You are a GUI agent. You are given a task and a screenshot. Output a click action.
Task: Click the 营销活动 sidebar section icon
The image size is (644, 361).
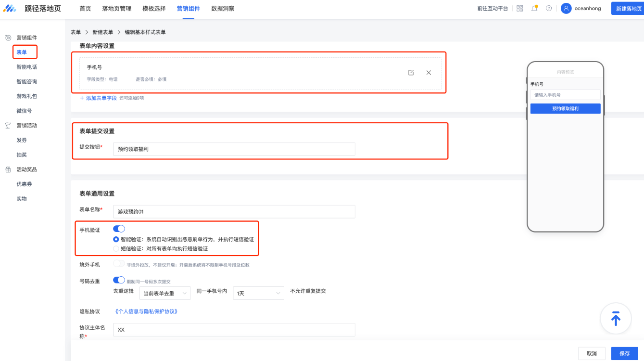pyautogui.click(x=8, y=125)
